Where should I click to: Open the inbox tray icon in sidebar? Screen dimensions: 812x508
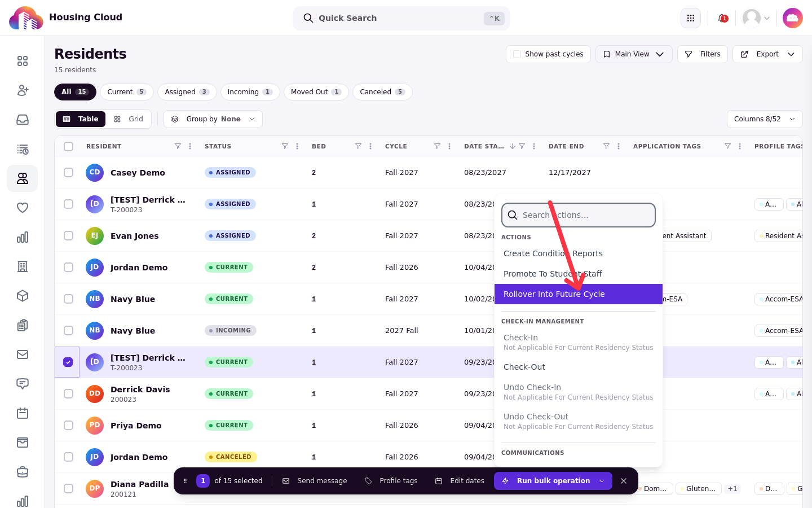pos(23,120)
